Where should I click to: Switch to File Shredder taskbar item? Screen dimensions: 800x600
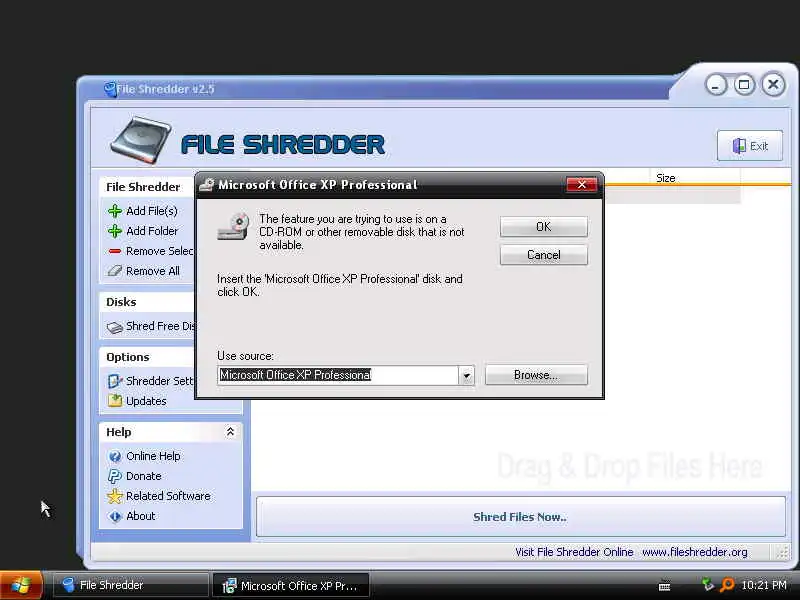click(131, 585)
